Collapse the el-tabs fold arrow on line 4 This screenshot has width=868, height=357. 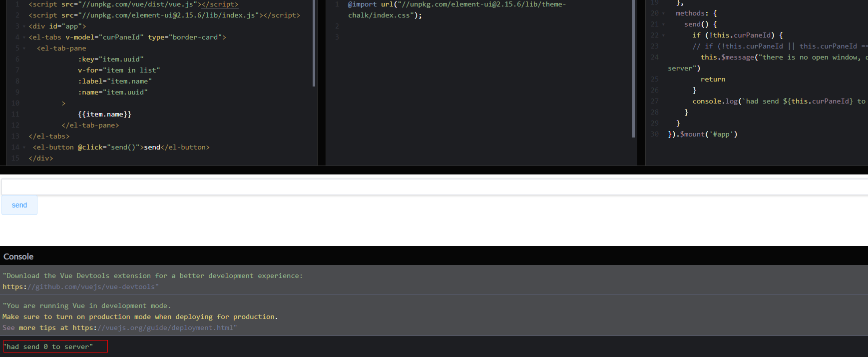coord(24,37)
